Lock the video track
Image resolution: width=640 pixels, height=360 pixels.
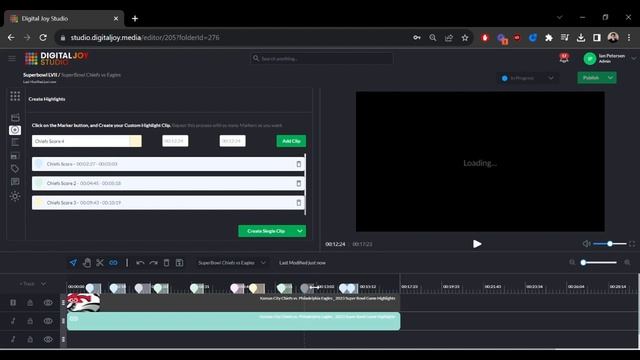point(30,302)
